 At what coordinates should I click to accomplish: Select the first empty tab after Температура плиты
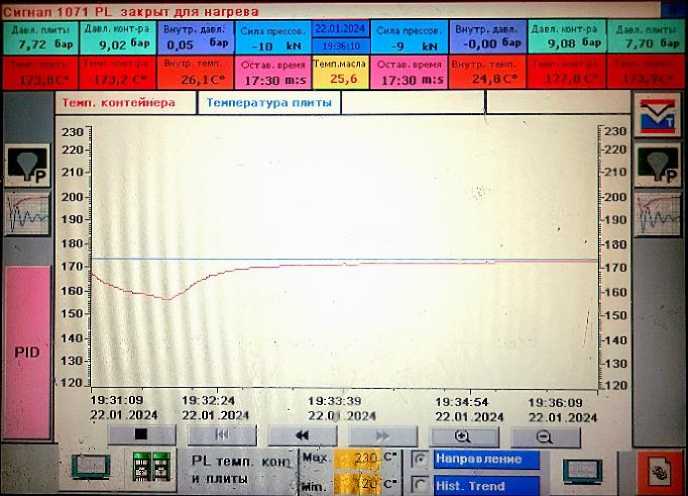[413, 103]
